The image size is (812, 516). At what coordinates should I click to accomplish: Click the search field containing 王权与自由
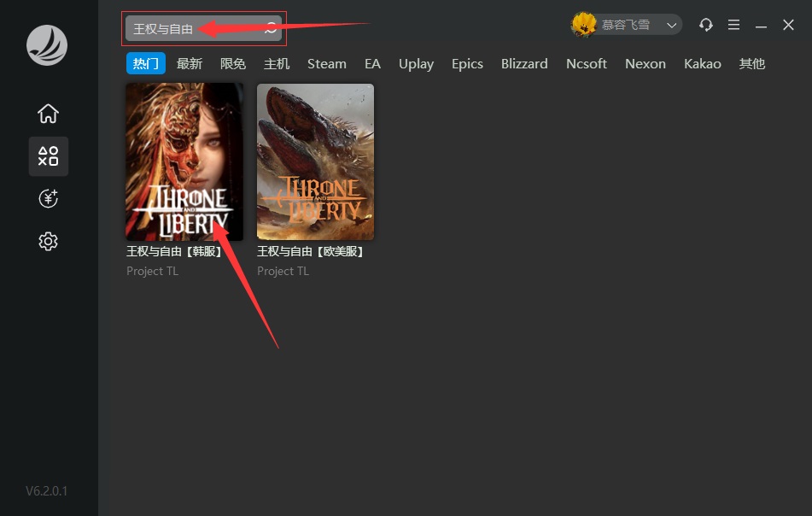pos(203,28)
